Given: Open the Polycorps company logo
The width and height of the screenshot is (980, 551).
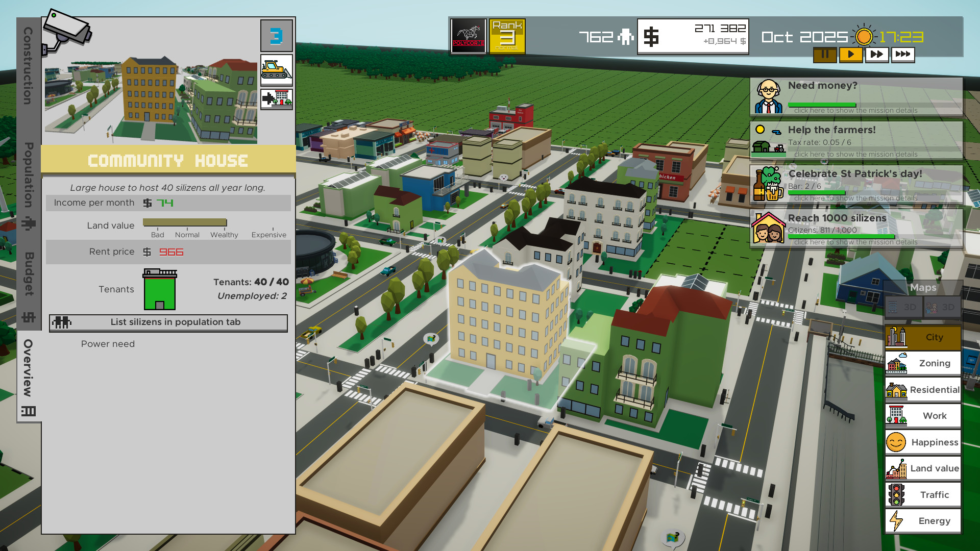Looking at the screenshot, I should 468,36.
